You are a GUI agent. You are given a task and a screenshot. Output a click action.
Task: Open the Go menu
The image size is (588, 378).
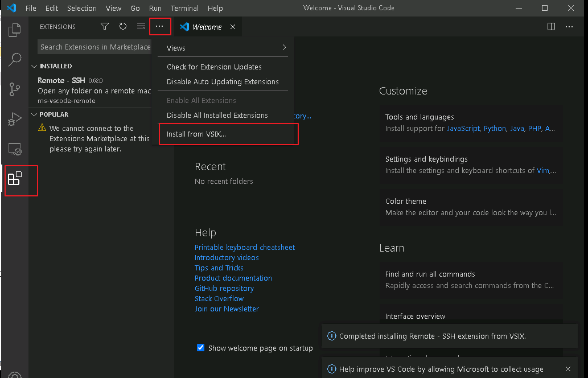coord(135,8)
